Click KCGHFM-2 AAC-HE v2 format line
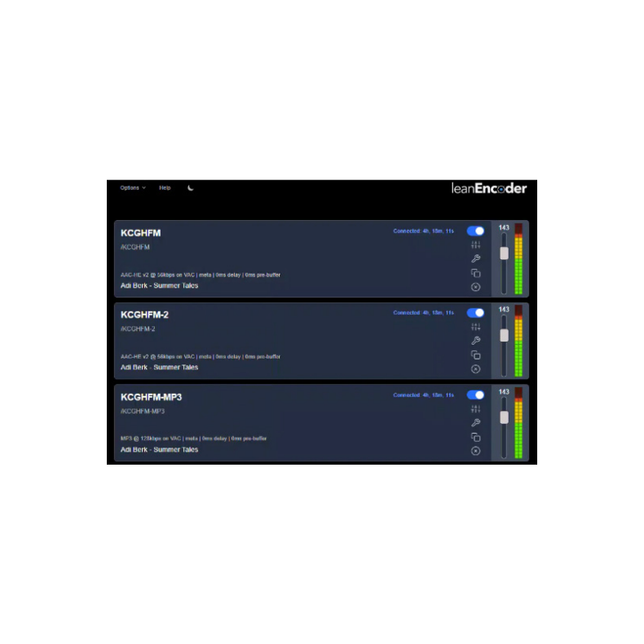Viewport: 644px width, 644px height. pyautogui.click(x=201, y=356)
